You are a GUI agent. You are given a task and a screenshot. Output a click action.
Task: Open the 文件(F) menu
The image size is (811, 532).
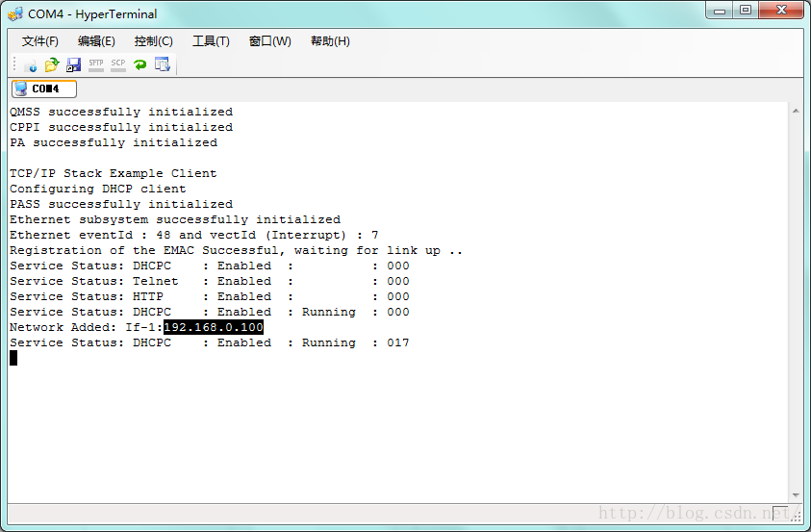(39, 41)
